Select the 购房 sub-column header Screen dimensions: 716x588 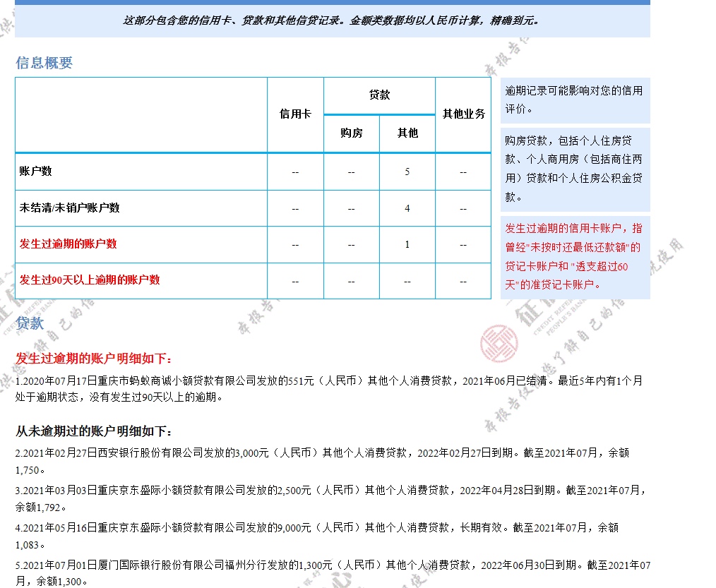coord(351,133)
